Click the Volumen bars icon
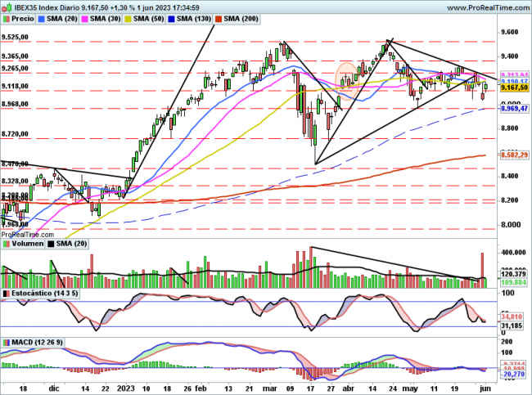Viewport: 532px width, 395px height. point(7,244)
